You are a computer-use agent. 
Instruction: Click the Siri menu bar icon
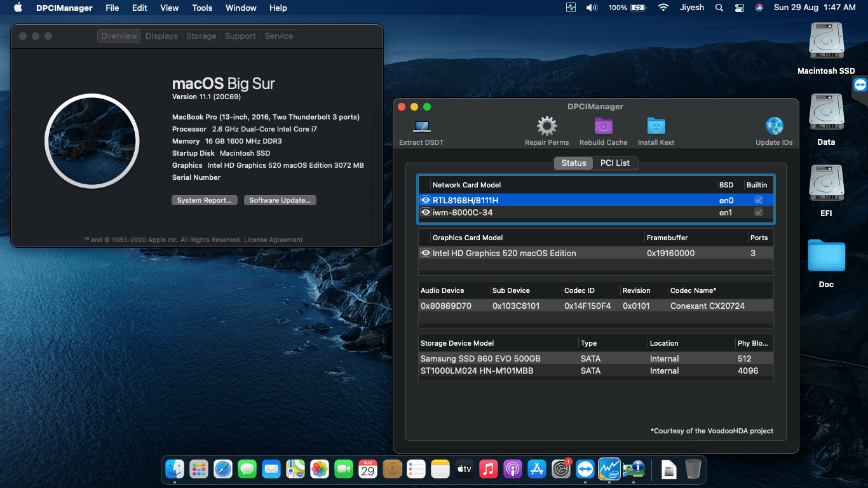tap(759, 8)
